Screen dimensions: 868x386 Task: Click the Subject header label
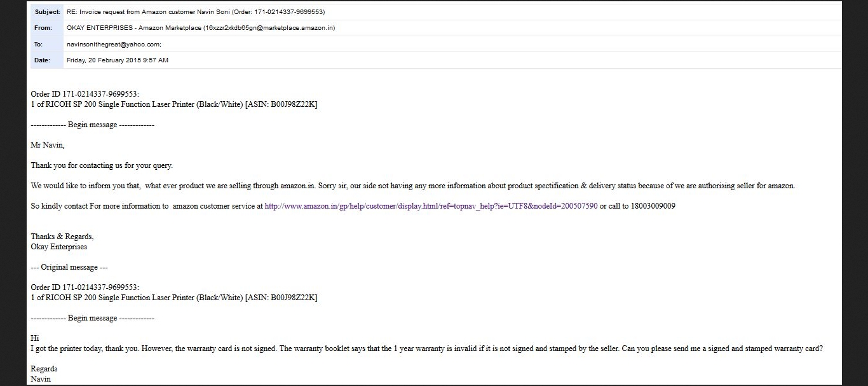[x=47, y=12]
